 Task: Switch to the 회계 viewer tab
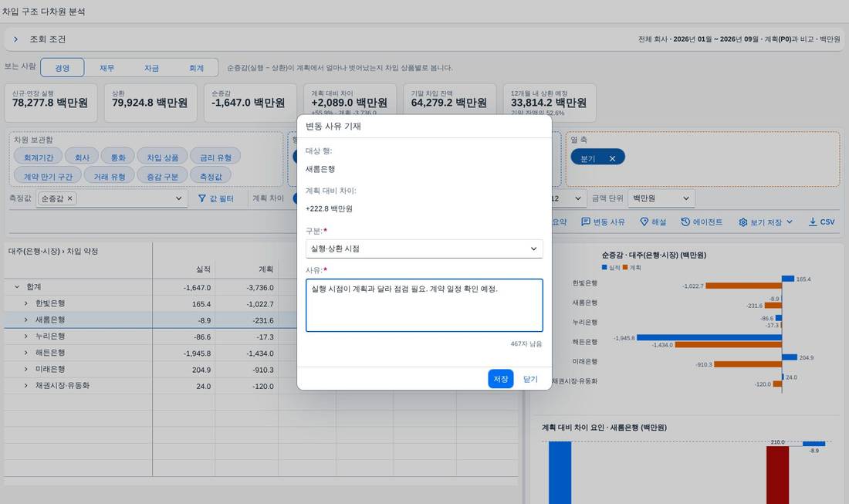click(x=196, y=68)
